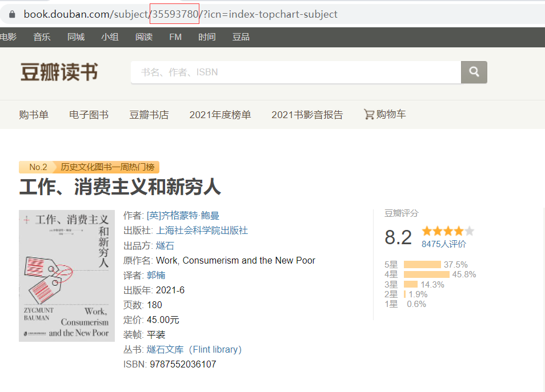Click the 3星 rating bar
Screen dimensions: 545x392
pyautogui.click(x=411, y=284)
